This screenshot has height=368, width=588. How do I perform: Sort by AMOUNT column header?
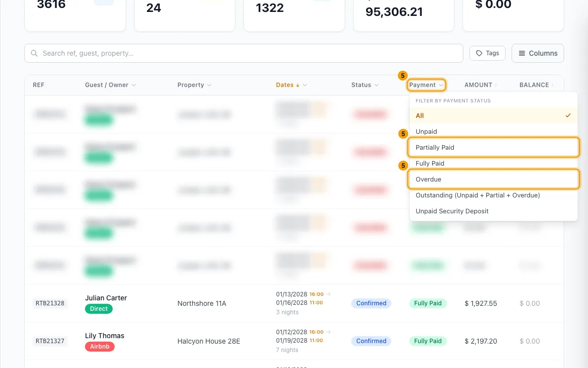point(478,85)
